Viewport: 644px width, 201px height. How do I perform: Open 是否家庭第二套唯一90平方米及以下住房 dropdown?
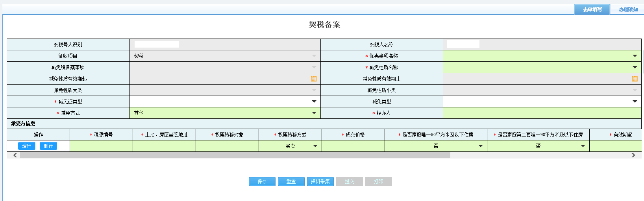tap(583, 146)
